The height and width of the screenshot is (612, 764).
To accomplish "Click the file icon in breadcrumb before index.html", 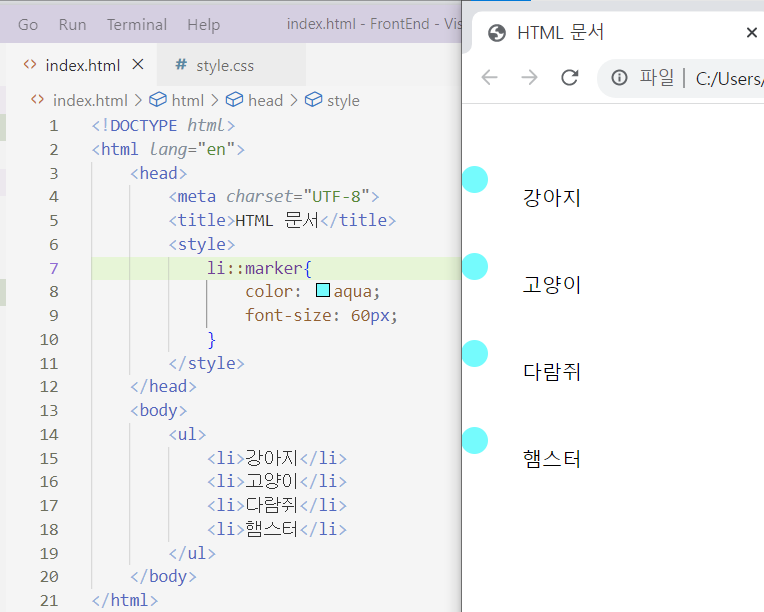I will pos(37,99).
